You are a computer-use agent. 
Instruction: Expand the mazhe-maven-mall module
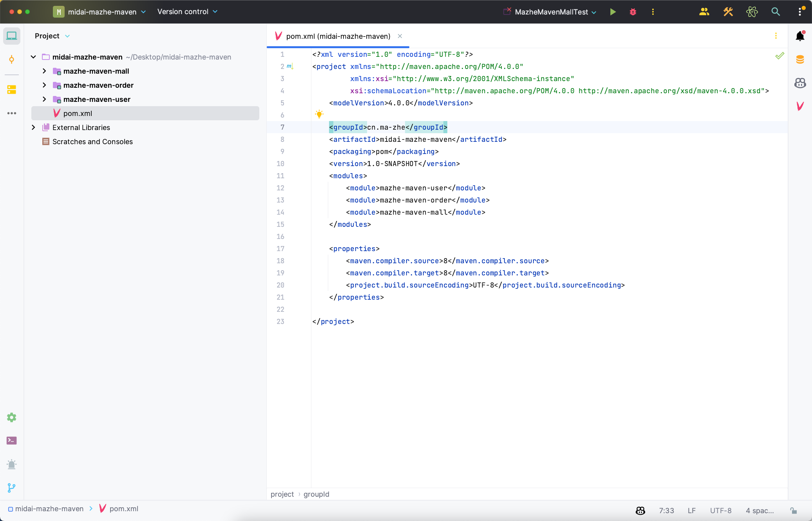44,71
